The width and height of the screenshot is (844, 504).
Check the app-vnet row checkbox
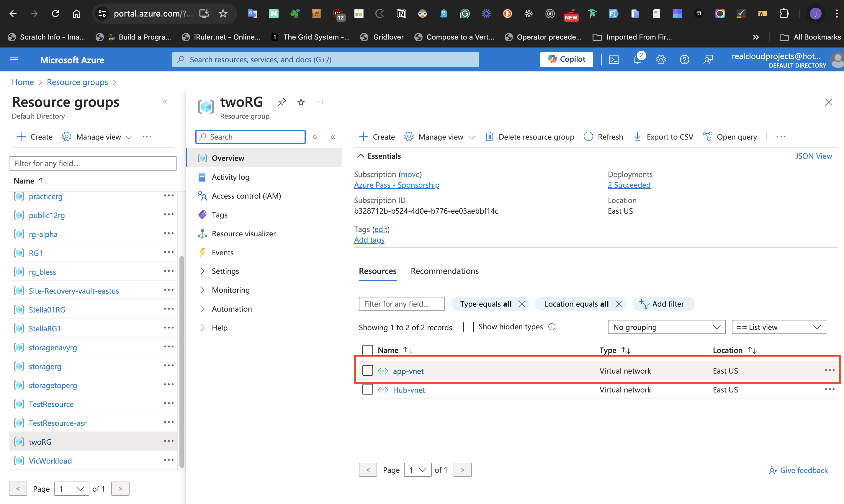pos(367,371)
